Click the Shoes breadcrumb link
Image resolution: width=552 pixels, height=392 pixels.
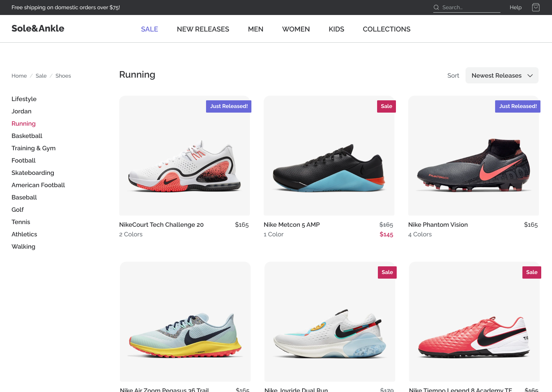tap(63, 76)
